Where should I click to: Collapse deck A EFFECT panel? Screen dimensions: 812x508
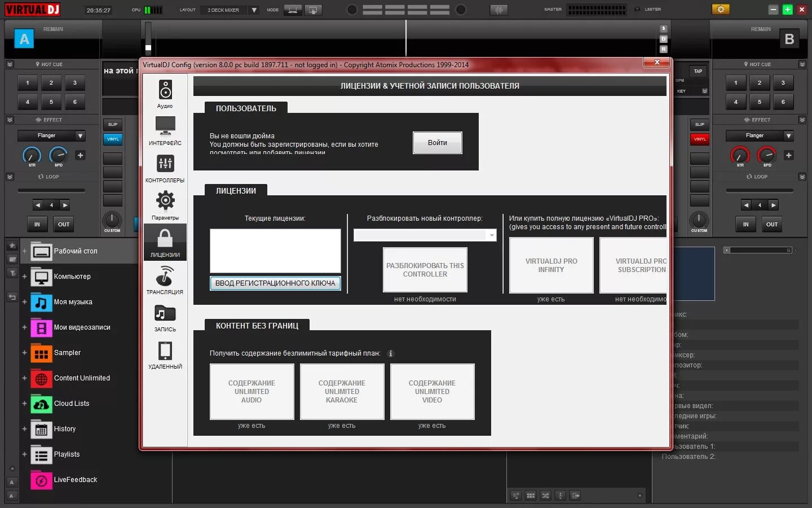(10, 120)
